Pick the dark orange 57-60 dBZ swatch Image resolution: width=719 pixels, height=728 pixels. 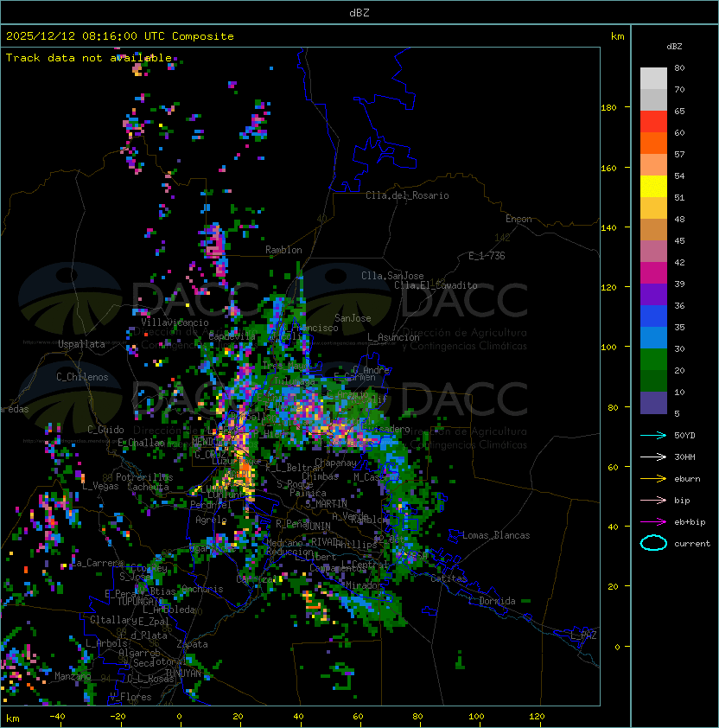(653, 143)
